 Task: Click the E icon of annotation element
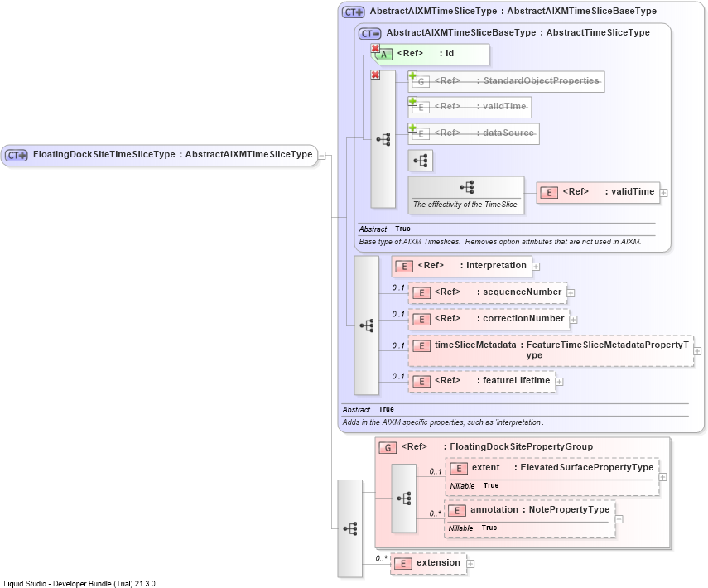[457, 511]
